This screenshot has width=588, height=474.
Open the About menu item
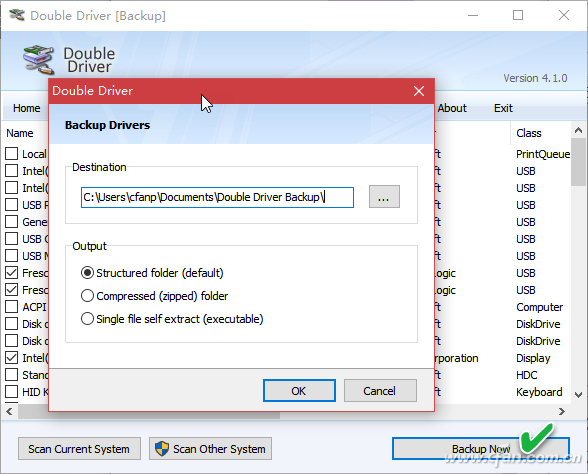pyautogui.click(x=452, y=108)
